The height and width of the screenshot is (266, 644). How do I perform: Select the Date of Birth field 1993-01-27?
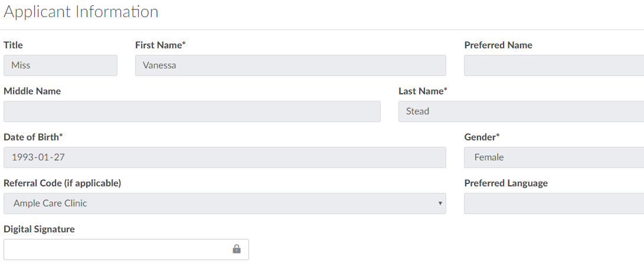224,157
